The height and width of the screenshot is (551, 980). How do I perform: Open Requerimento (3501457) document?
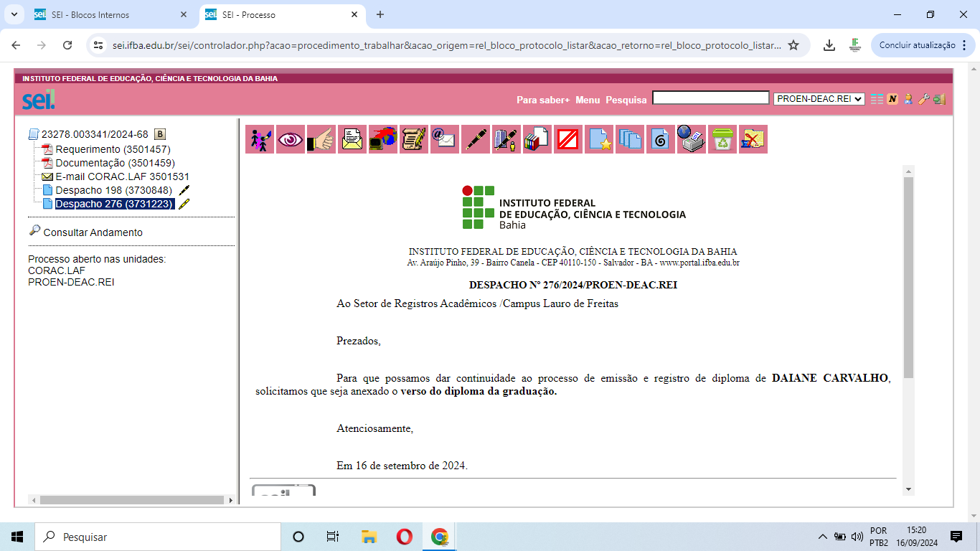(x=113, y=149)
